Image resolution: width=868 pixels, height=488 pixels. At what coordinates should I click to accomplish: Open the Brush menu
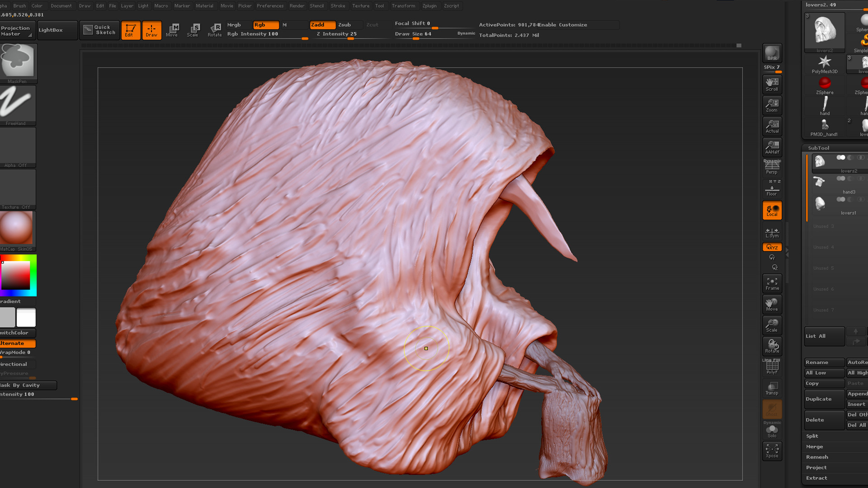19,6
